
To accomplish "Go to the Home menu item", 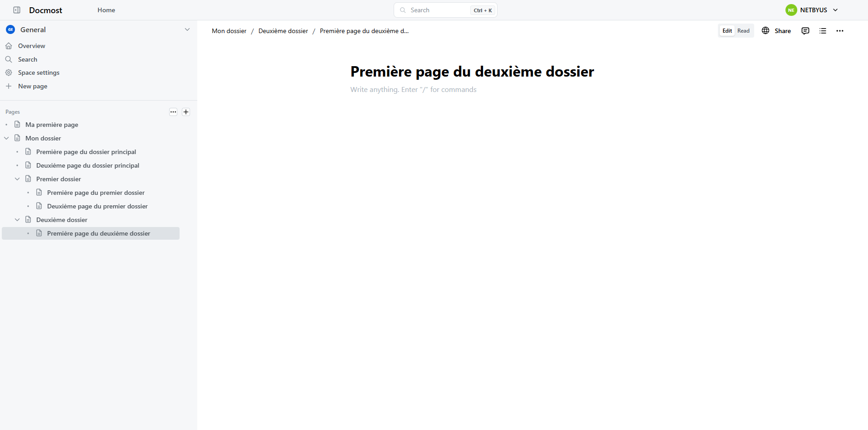I will point(106,10).
